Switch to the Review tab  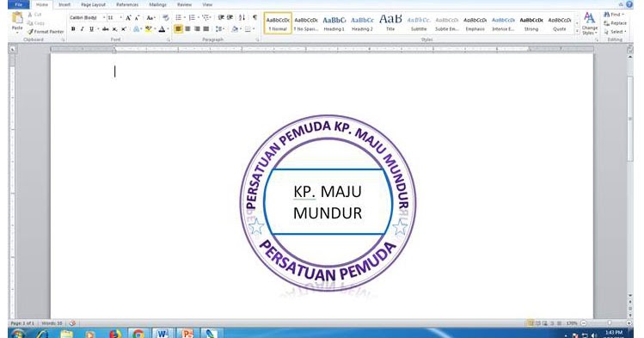[x=184, y=4]
